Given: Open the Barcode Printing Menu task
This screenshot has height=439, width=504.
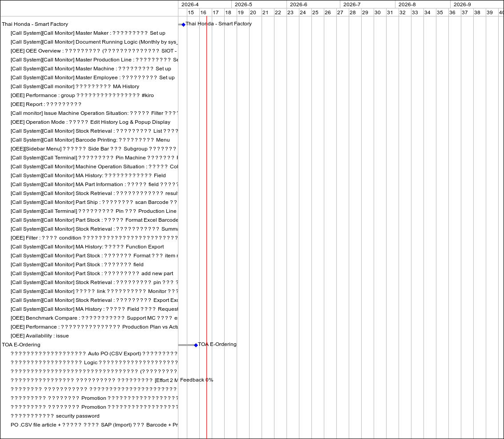Looking at the screenshot, I should pos(90,140).
